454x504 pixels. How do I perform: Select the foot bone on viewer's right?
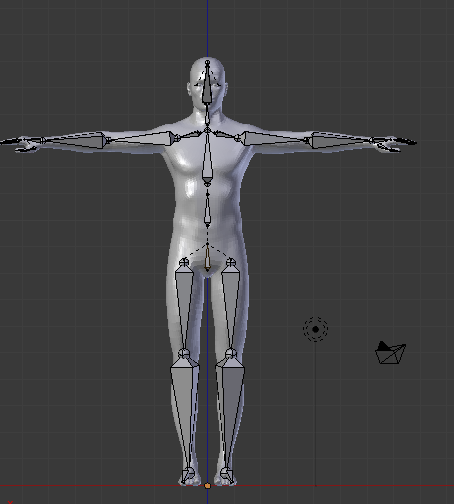click(226, 475)
